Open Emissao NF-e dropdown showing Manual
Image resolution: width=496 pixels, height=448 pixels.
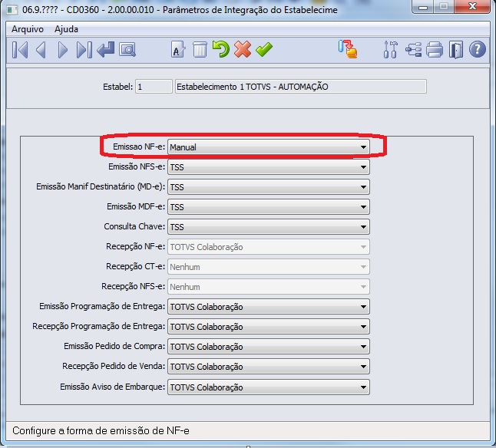point(268,147)
